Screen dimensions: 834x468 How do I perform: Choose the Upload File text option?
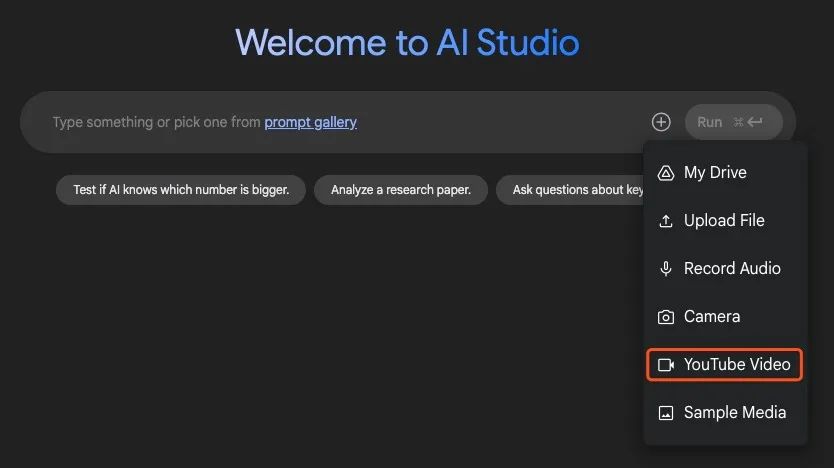724,221
